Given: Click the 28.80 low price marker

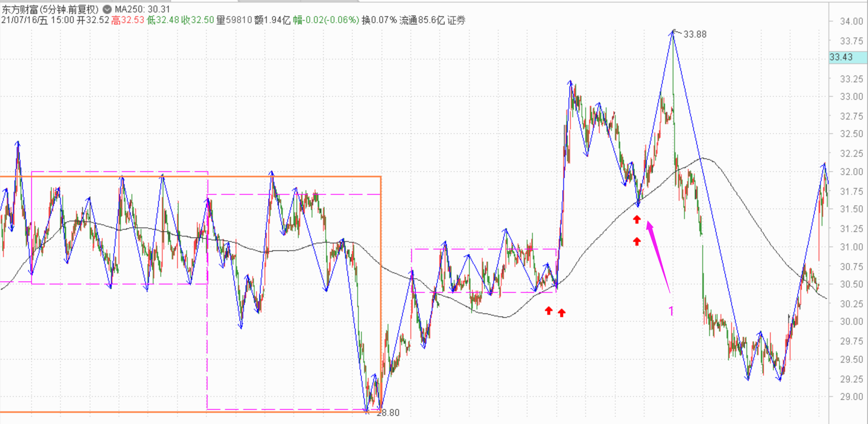Looking at the screenshot, I should tap(388, 413).
